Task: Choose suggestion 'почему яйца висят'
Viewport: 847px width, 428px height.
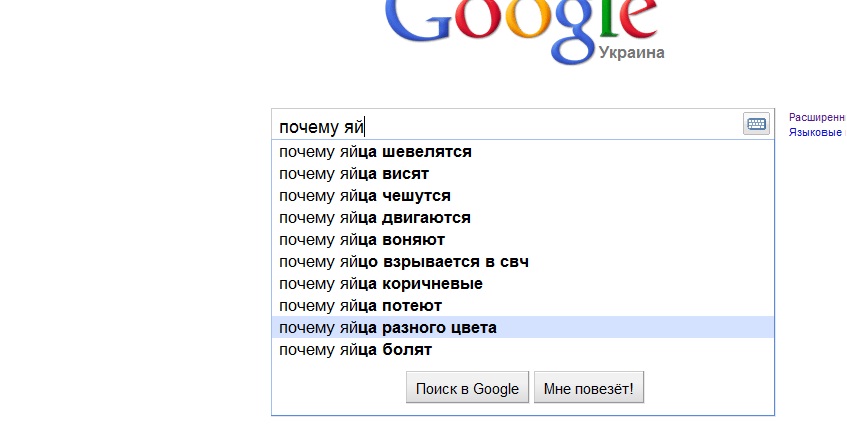Action: pos(354,174)
